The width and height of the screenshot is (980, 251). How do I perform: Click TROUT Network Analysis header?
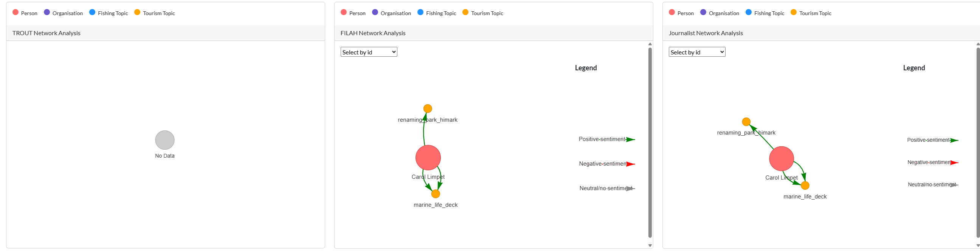coord(47,33)
